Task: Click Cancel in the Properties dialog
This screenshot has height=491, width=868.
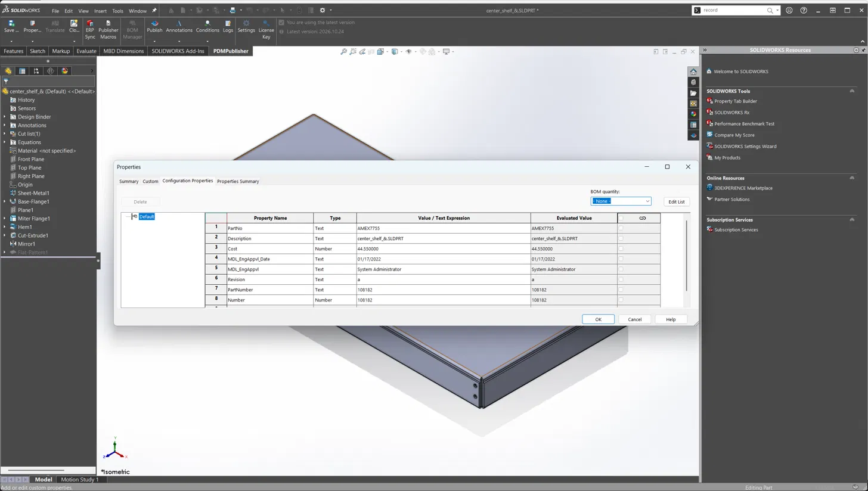Action: coord(634,319)
